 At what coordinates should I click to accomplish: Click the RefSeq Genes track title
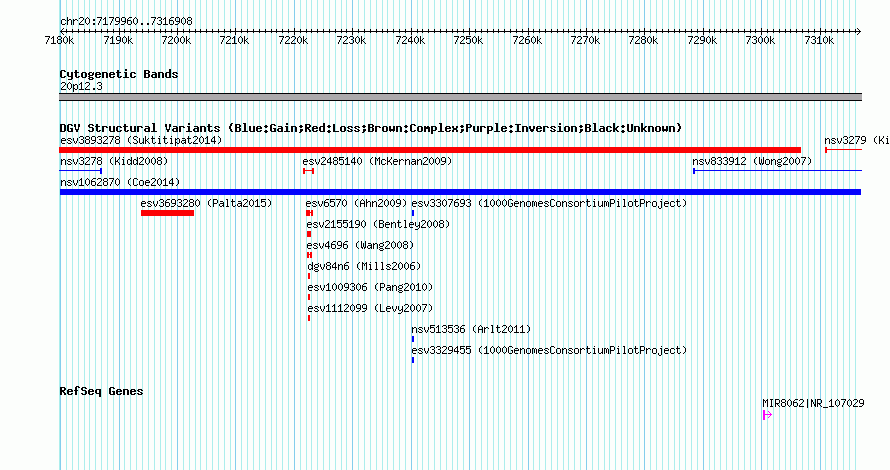101,391
